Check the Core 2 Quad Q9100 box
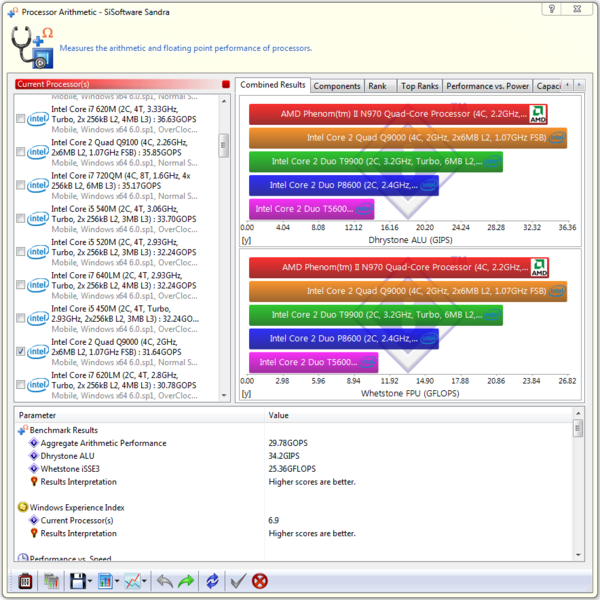600x600 pixels. [x=21, y=152]
